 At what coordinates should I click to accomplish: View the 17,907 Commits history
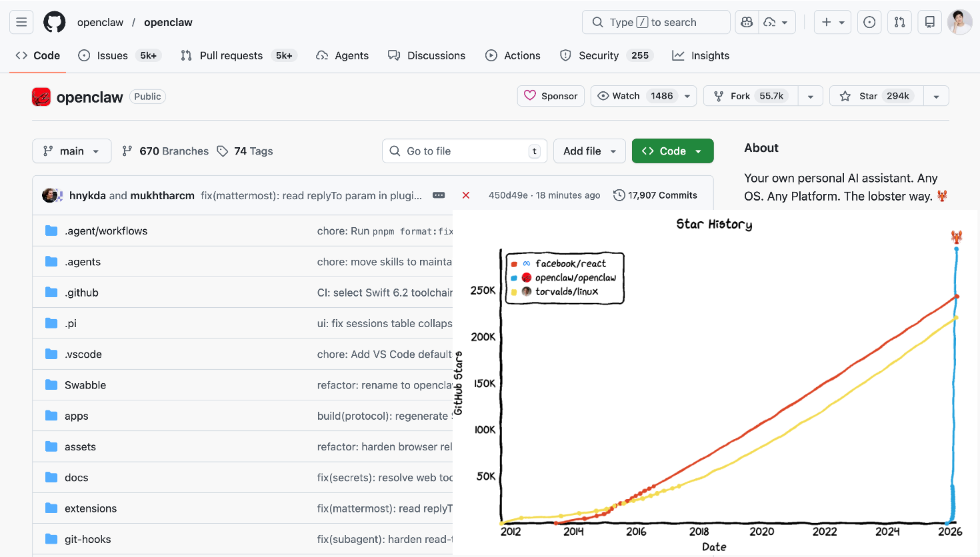[655, 195]
